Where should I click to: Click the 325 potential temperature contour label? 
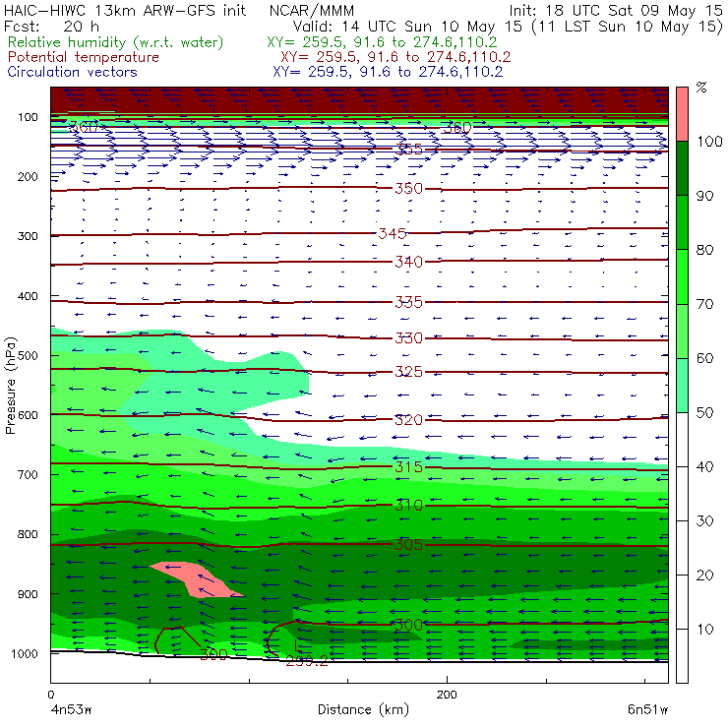click(408, 372)
